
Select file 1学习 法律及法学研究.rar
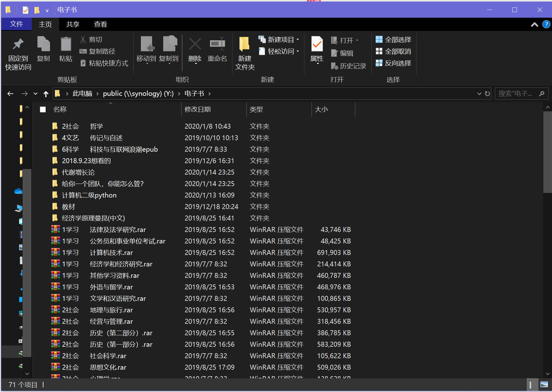pos(99,229)
